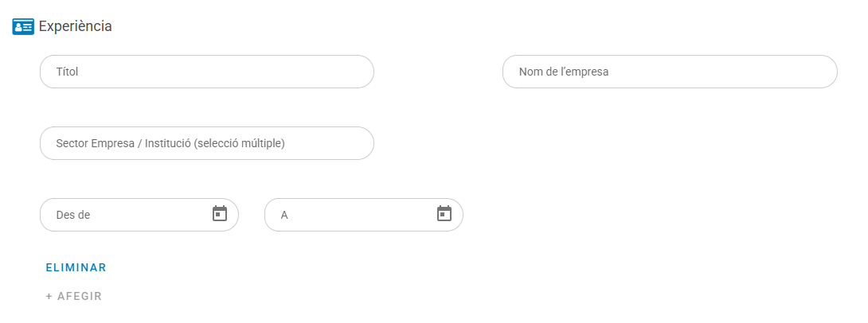Open the calendar icon in the A field

(x=444, y=214)
